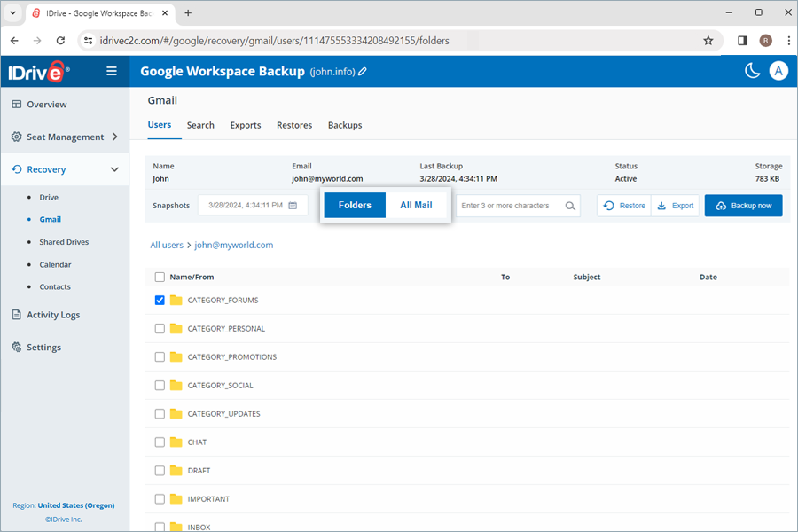View site information icon in address bar
The width and height of the screenshot is (798, 532).
(x=88, y=41)
